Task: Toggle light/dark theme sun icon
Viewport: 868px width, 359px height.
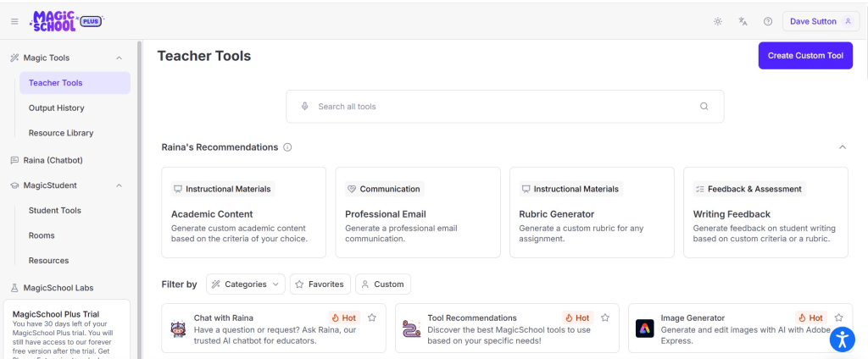Action: 718,21
